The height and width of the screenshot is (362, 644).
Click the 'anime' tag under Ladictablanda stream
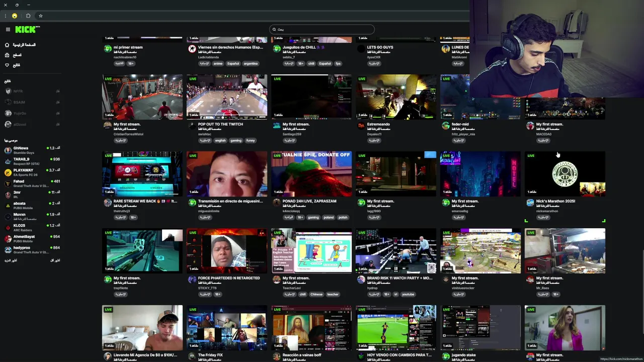[218, 63]
